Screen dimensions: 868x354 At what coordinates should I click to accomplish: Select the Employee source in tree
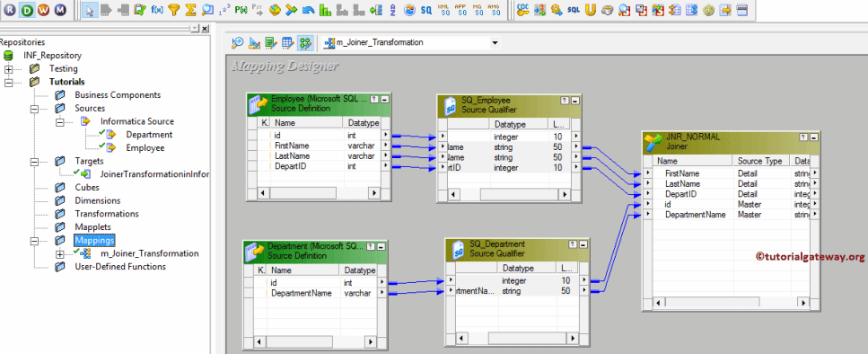pyautogui.click(x=145, y=148)
